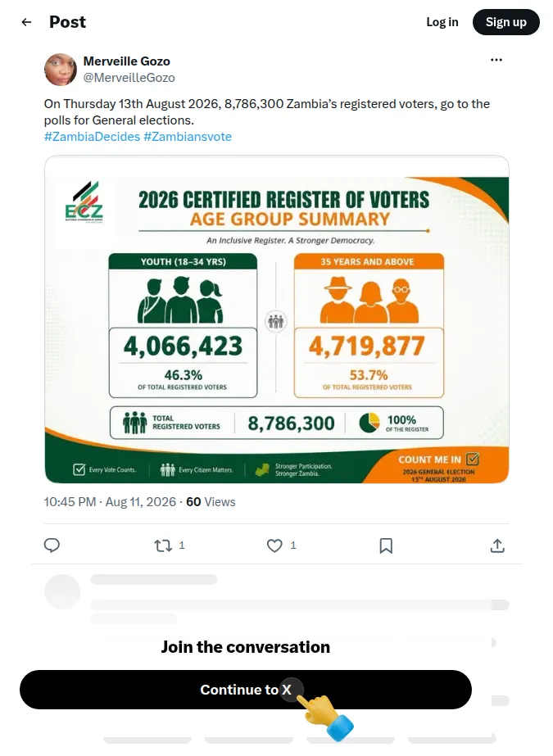Share the post via upload icon
This screenshot has height=756, width=553.
[497, 545]
